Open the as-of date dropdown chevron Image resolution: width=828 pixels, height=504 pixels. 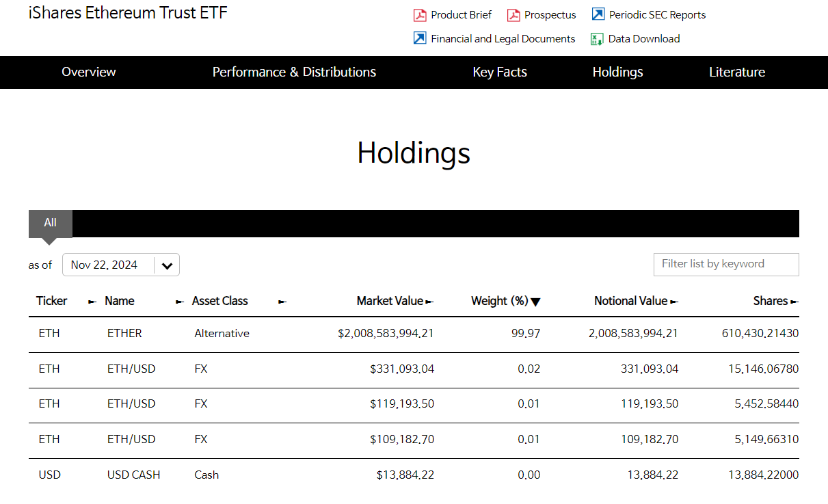tap(167, 265)
